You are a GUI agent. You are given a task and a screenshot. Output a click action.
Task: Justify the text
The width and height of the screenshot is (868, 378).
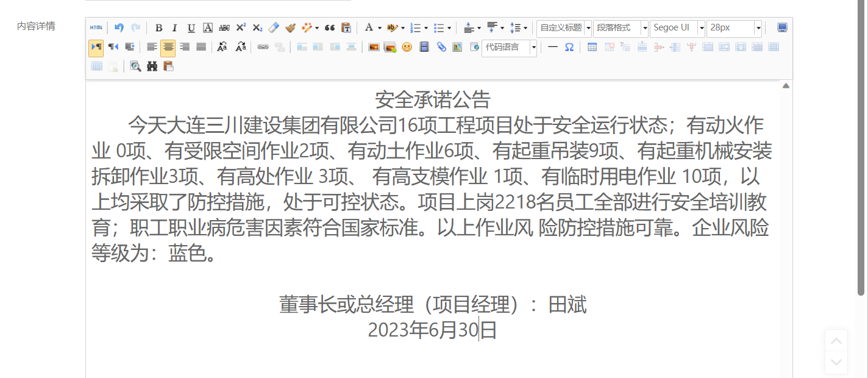(201, 47)
